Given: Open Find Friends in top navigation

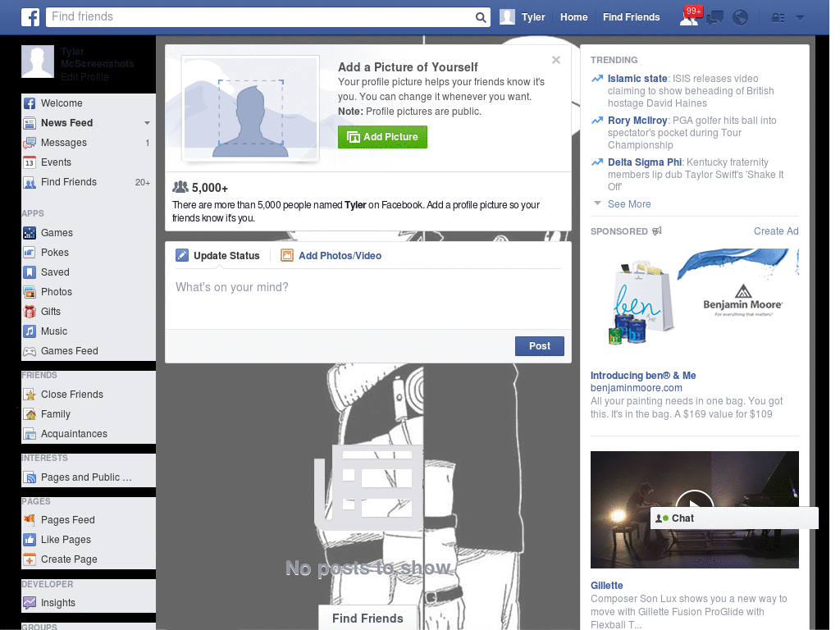Looking at the screenshot, I should pos(631,17).
